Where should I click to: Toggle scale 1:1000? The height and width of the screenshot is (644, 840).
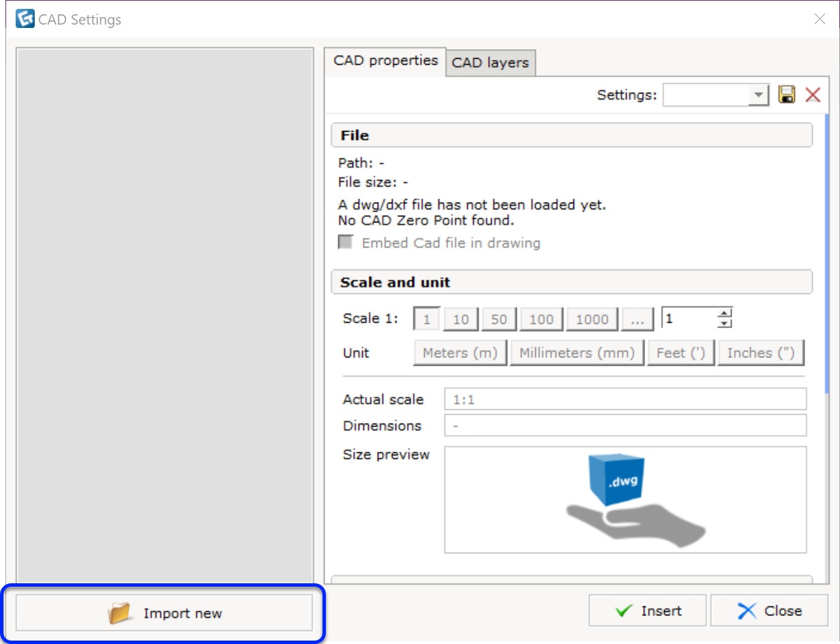[591, 319]
